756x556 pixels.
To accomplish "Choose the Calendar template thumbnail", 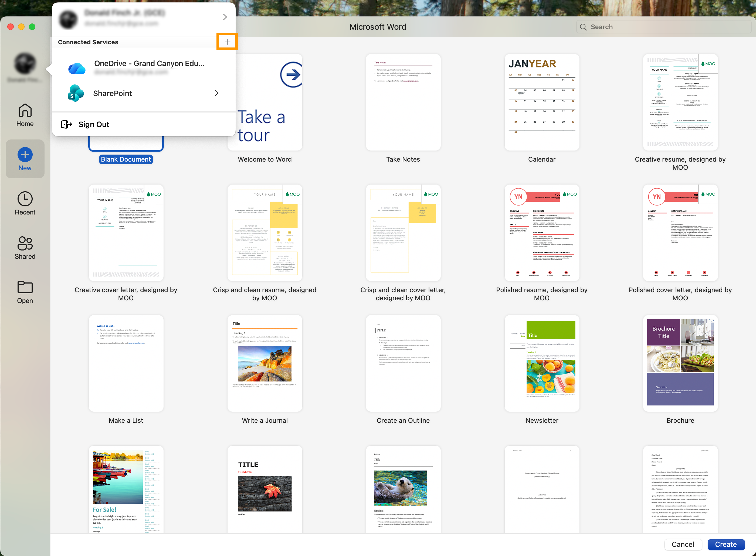I will coord(541,102).
